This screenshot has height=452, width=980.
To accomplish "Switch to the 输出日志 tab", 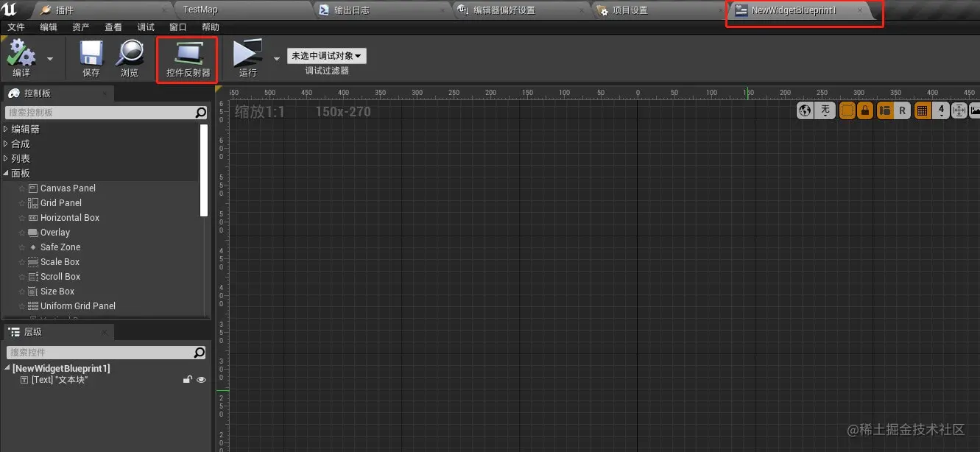I will (383, 10).
